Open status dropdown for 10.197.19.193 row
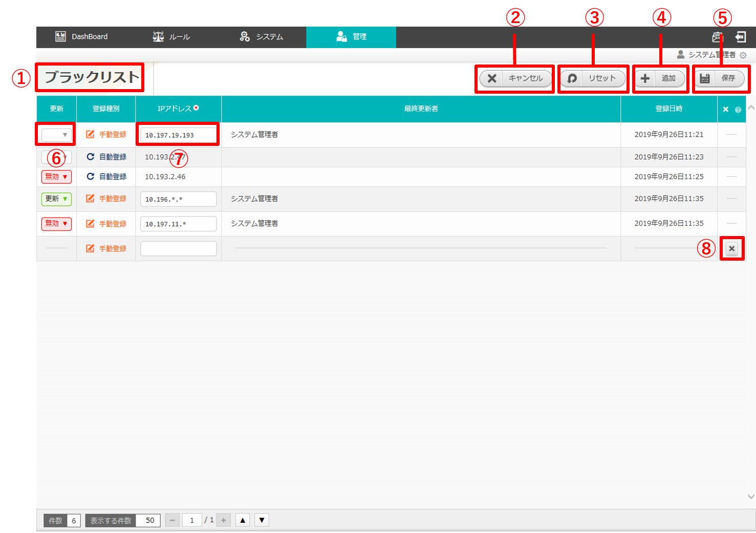Image resolution: width=756 pixels, height=533 pixels. point(56,135)
